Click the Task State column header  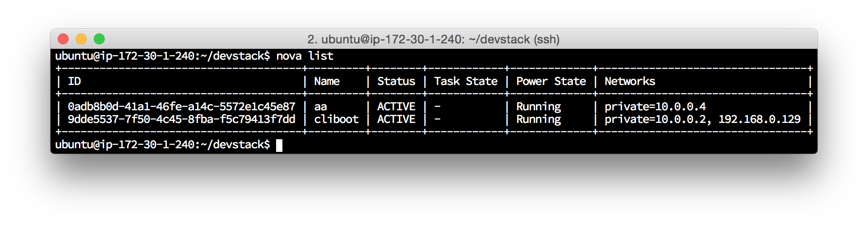(466, 81)
